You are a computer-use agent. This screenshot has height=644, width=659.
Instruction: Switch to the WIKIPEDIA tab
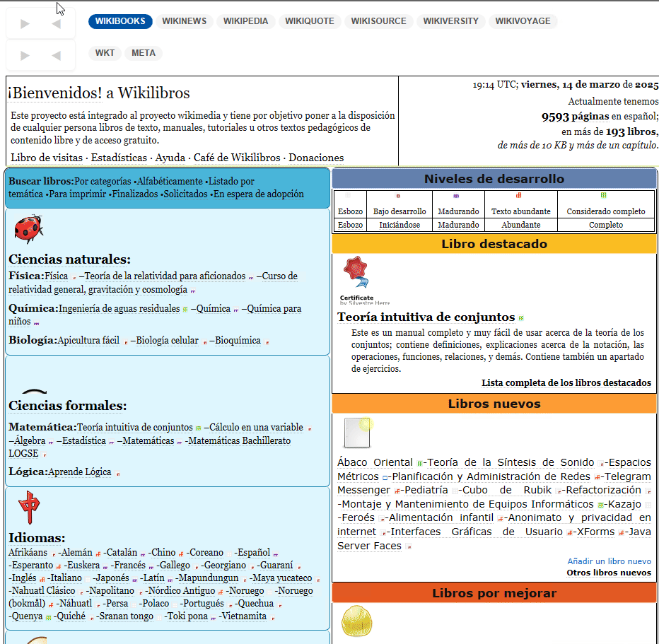pyautogui.click(x=245, y=21)
